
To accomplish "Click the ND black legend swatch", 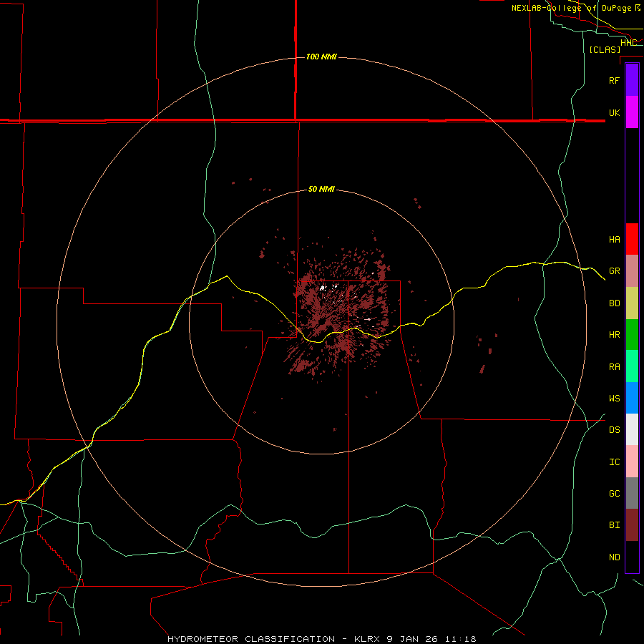I will point(632,557).
